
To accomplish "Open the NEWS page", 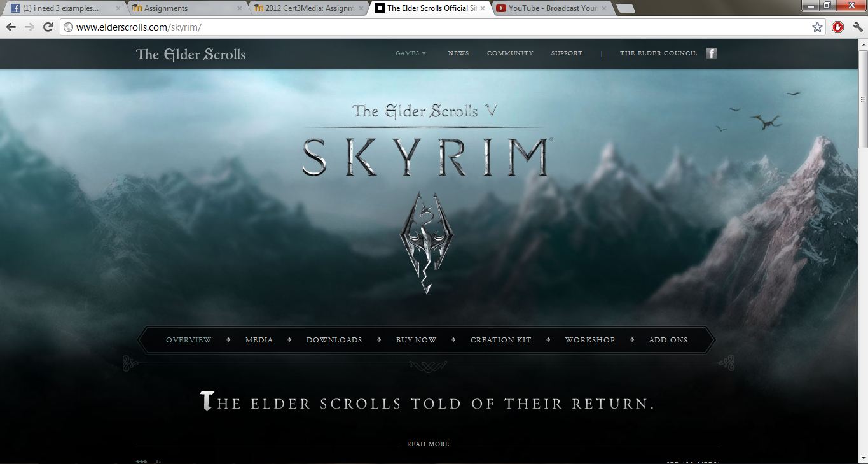I will tap(458, 53).
